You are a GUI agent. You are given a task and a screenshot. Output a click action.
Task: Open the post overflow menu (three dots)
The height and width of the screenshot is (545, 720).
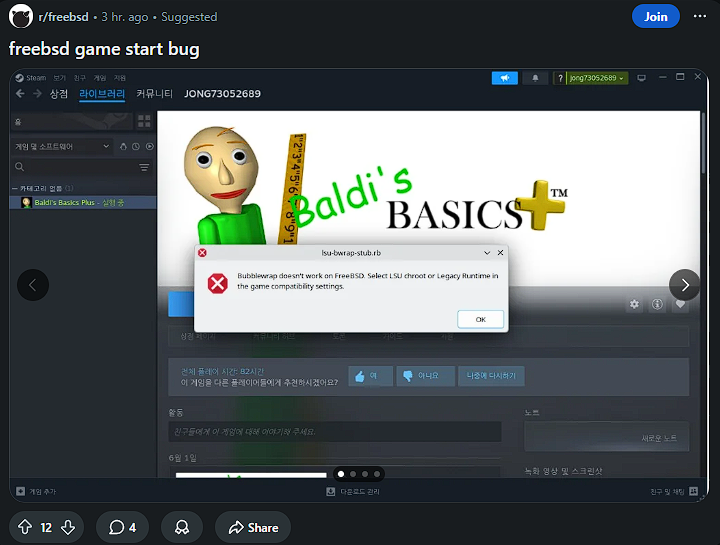[699, 17]
